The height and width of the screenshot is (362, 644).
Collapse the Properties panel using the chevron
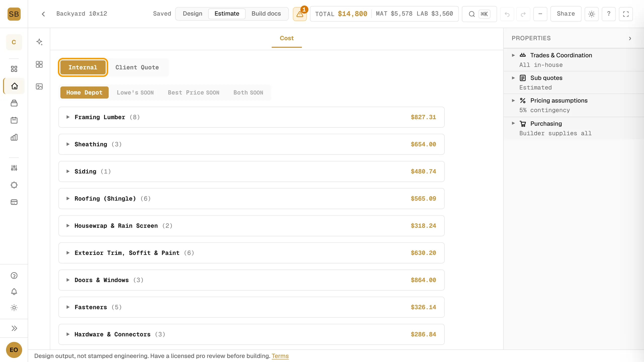[630, 38]
